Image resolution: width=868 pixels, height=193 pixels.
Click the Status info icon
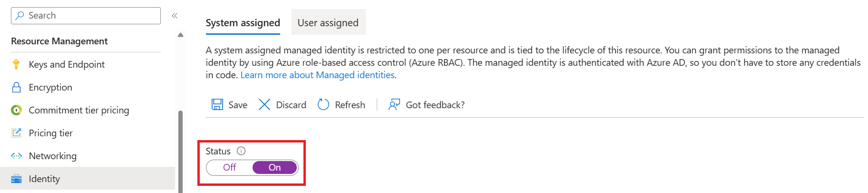[x=241, y=151]
